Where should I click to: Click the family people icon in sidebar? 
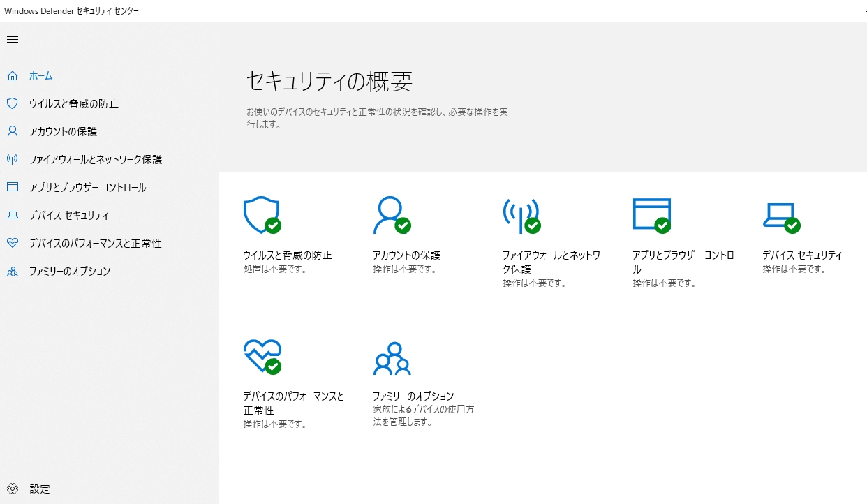pyautogui.click(x=12, y=271)
